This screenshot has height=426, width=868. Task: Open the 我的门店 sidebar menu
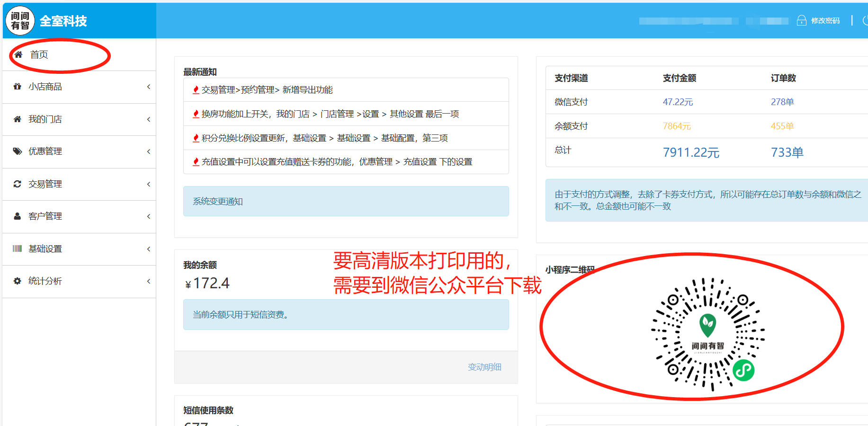tap(79, 120)
